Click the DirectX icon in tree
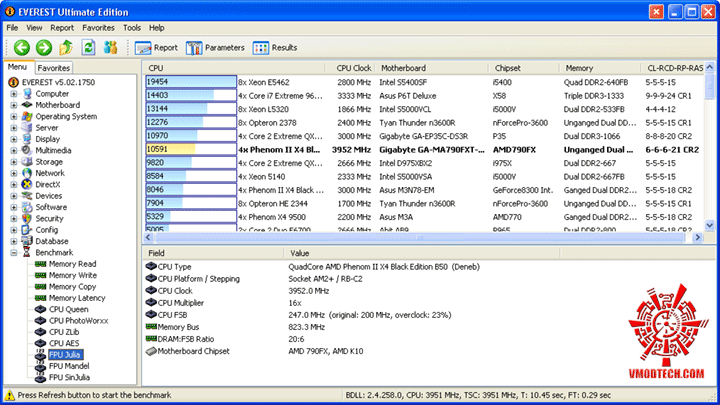720x405 pixels. [27, 185]
